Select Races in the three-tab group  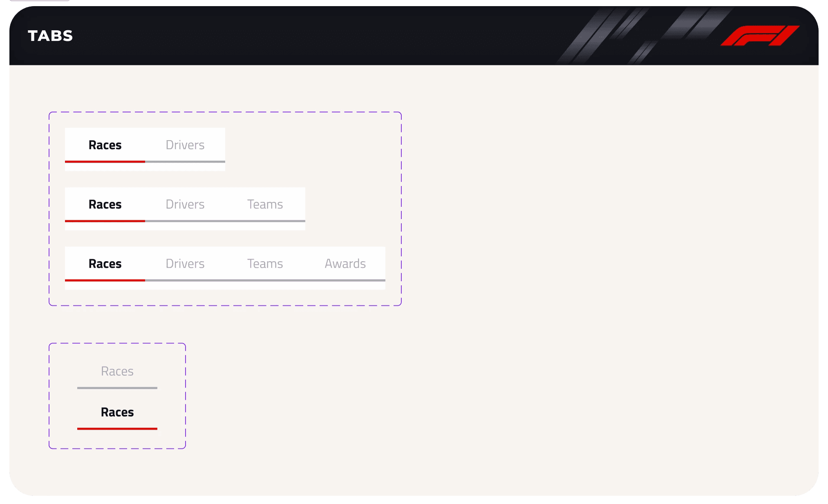coord(105,204)
